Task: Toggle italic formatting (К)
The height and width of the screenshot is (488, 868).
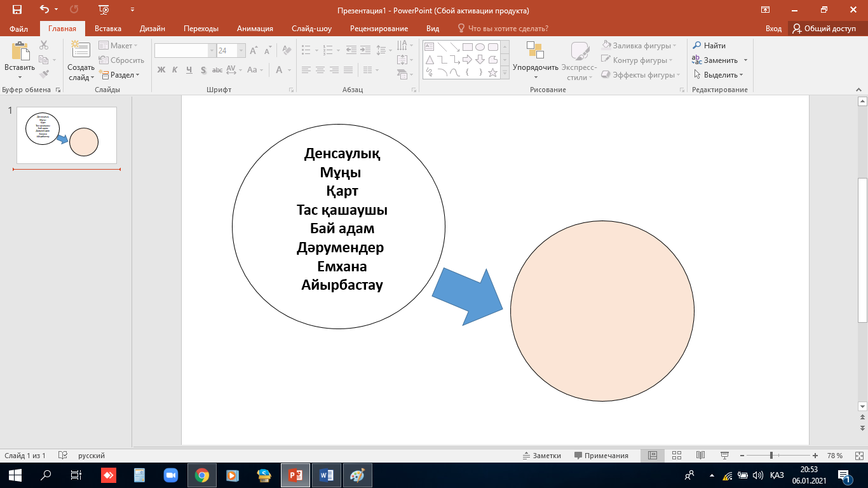Action: coord(175,70)
